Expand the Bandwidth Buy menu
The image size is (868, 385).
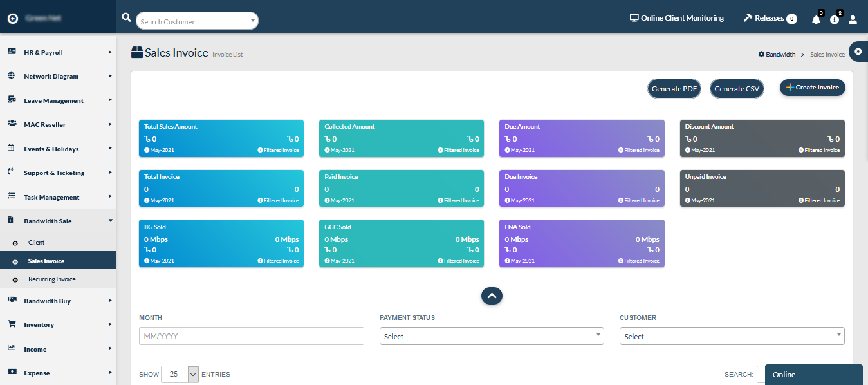point(58,301)
